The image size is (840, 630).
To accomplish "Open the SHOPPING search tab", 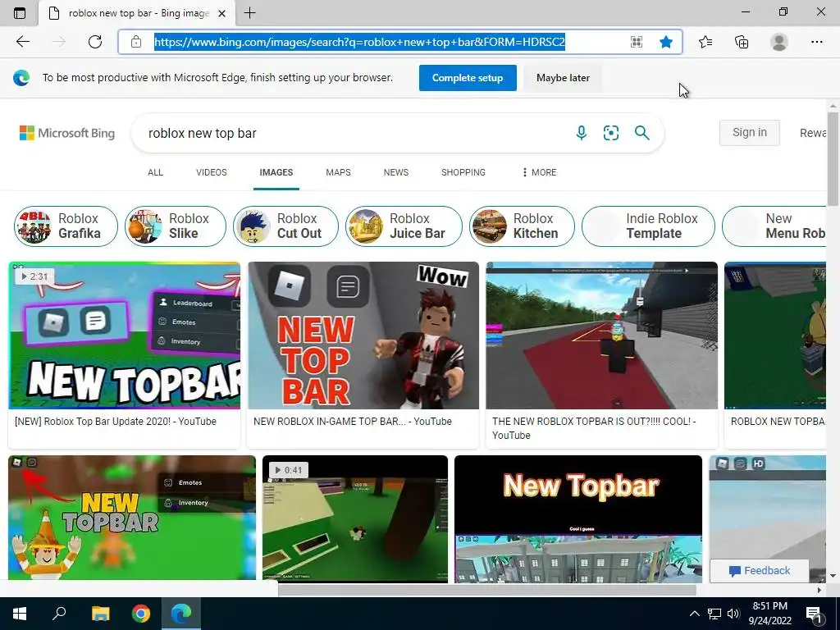I will click(463, 172).
